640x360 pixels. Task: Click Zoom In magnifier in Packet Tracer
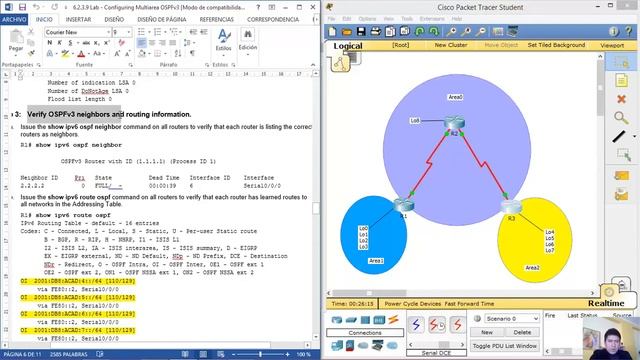click(451, 31)
